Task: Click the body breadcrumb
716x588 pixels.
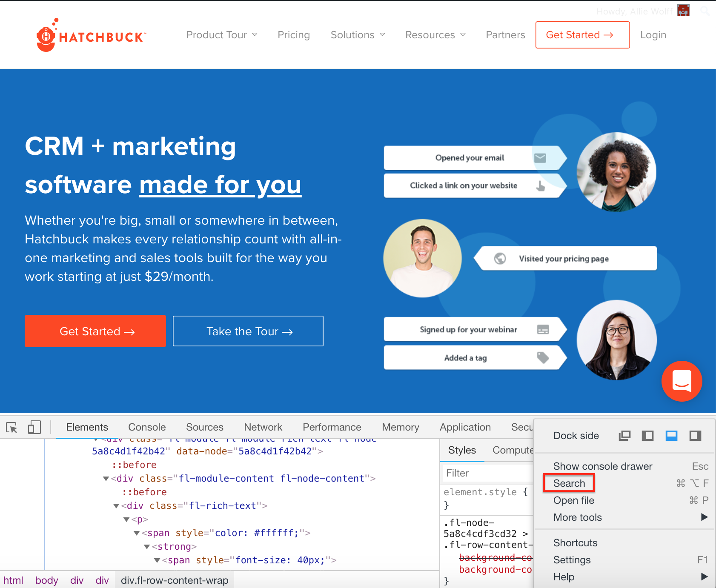Action: click(46, 580)
